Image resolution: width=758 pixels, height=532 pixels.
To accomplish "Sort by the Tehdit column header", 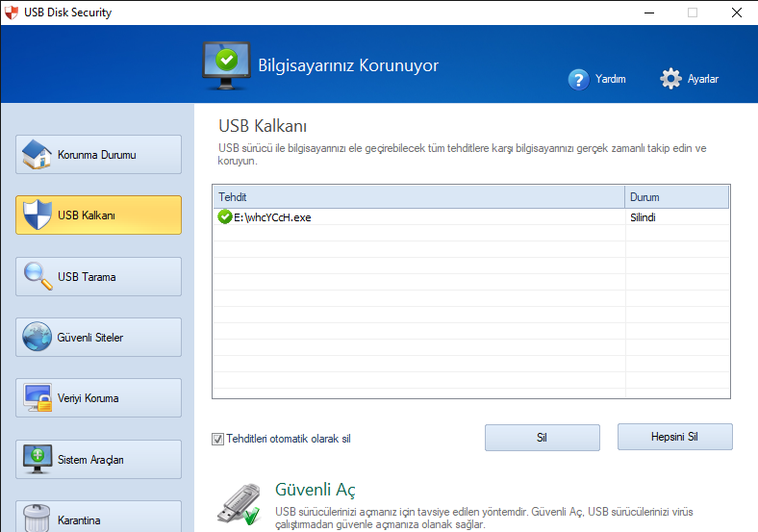I will [419, 197].
